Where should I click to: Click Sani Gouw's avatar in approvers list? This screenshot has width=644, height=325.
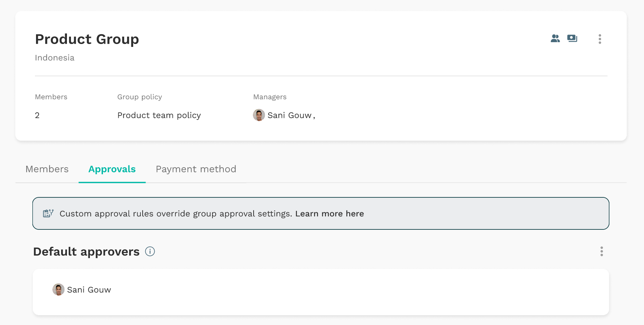pos(59,290)
